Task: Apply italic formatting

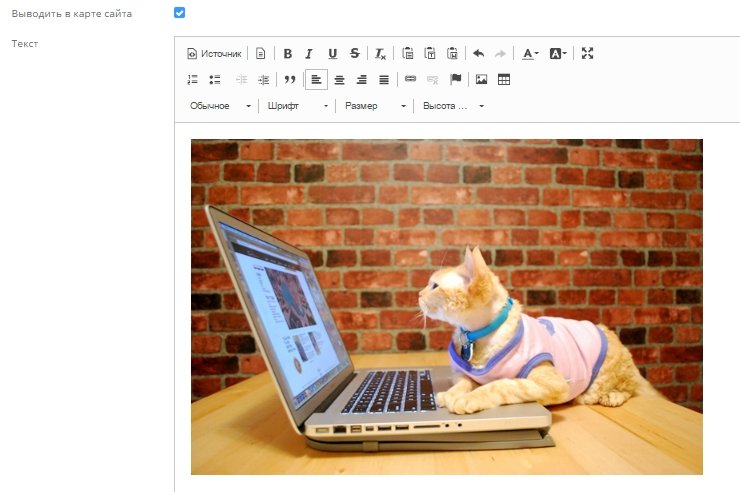Action: click(x=309, y=54)
